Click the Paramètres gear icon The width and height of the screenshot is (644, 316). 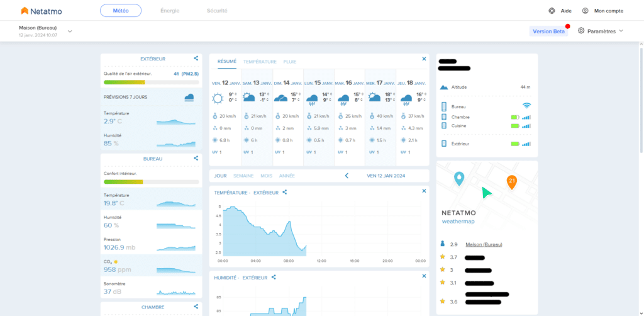581,31
